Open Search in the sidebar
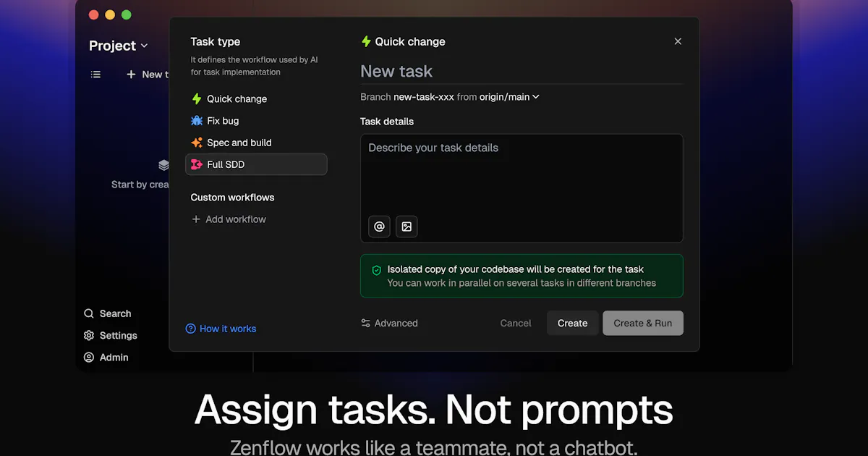868x456 pixels. pos(108,313)
